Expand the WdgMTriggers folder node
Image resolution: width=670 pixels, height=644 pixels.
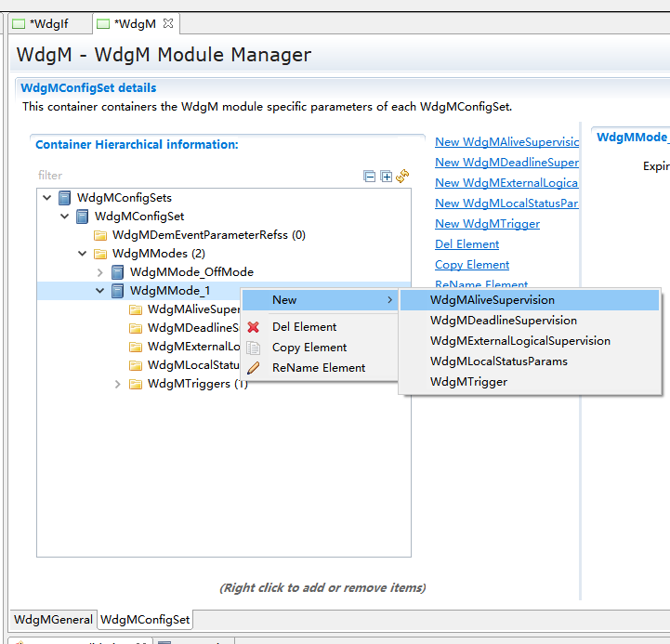pyautogui.click(x=118, y=384)
